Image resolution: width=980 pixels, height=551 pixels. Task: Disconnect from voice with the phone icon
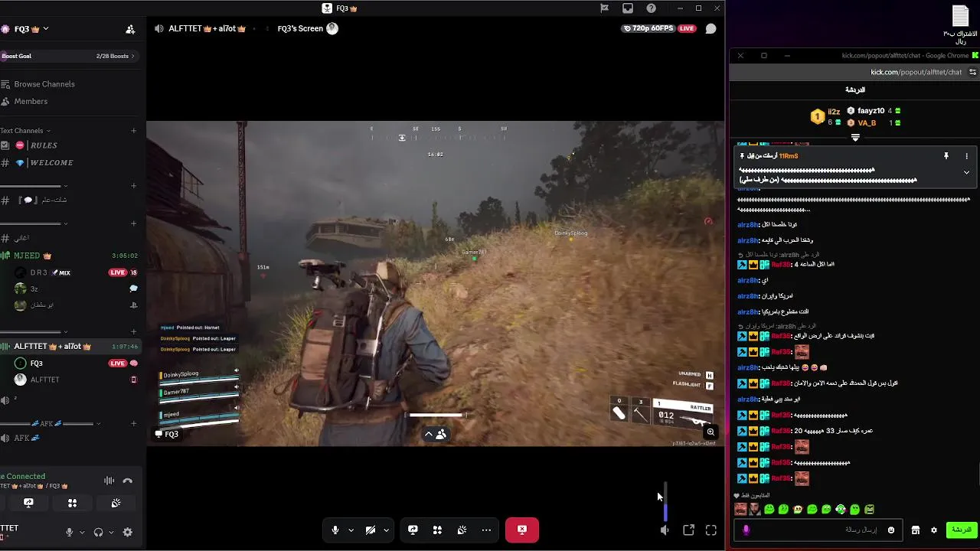[x=128, y=481]
